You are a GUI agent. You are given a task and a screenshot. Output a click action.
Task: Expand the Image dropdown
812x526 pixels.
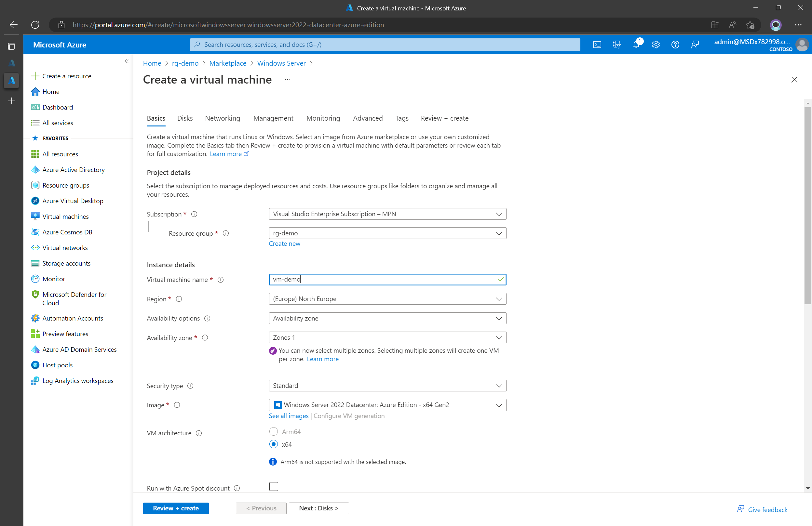coord(387,405)
